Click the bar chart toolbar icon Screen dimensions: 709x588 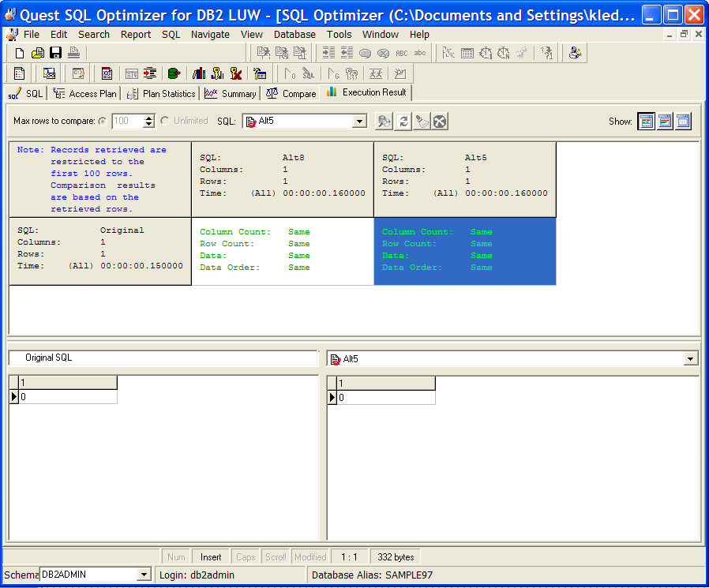[199, 73]
